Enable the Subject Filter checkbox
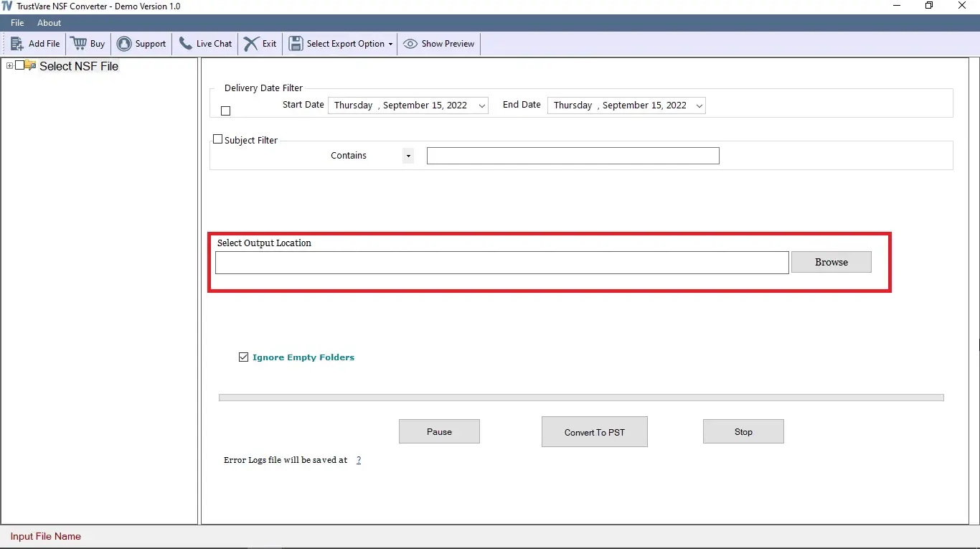This screenshot has height=549, width=980. pos(218,139)
